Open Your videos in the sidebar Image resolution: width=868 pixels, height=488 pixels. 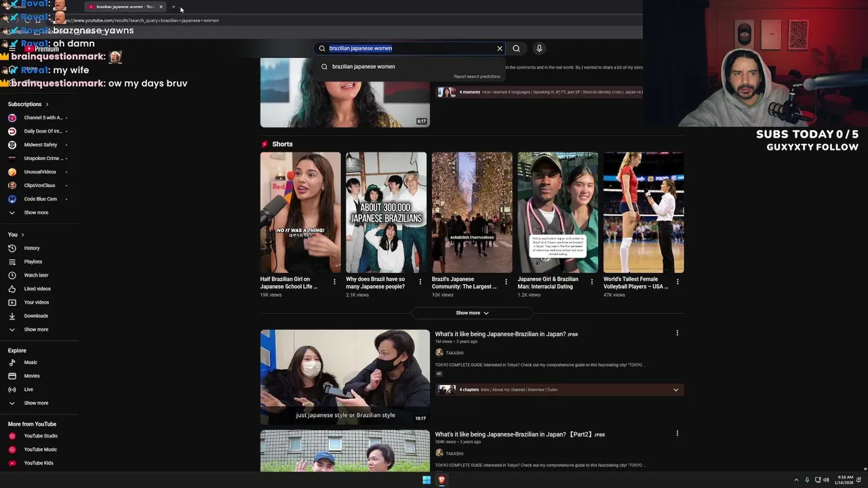(x=37, y=302)
